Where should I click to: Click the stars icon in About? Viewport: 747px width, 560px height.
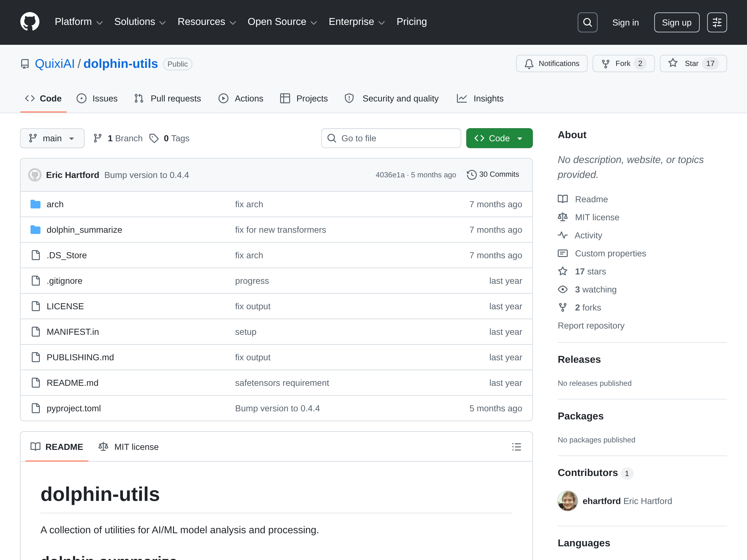coord(563,271)
